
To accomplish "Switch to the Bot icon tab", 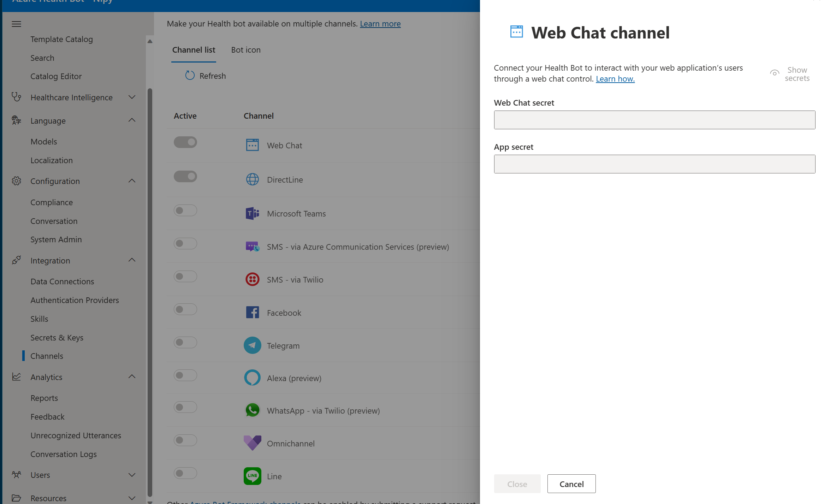I will pyautogui.click(x=245, y=50).
